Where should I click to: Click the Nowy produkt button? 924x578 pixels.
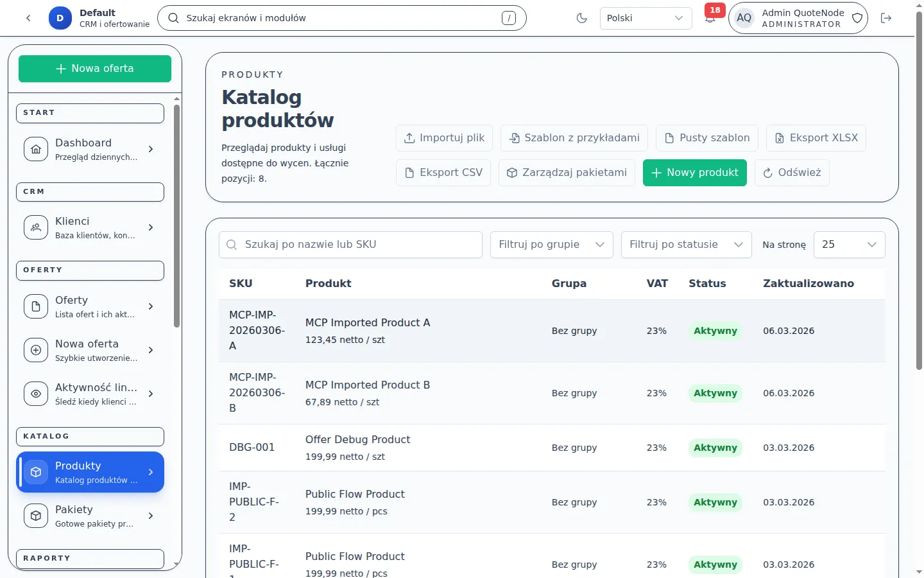[x=694, y=172]
